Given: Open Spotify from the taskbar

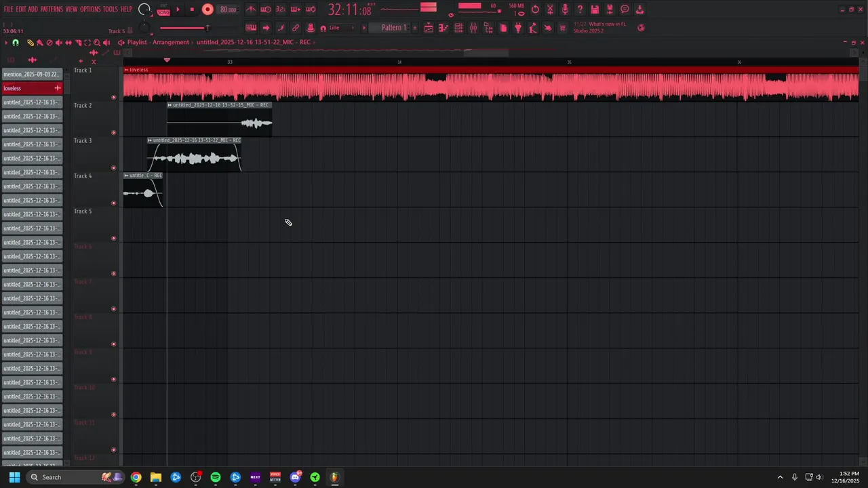Looking at the screenshot, I should coord(216,477).
